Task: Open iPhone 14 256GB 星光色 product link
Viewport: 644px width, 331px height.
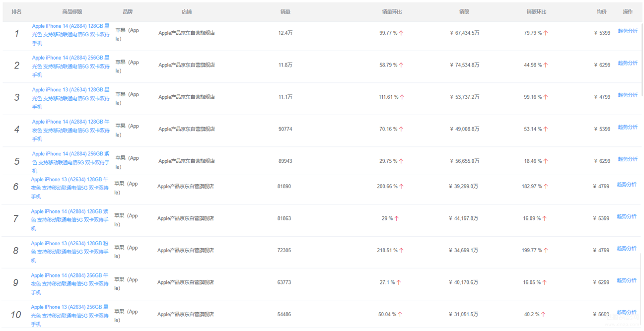Action: tap(71, 66)
